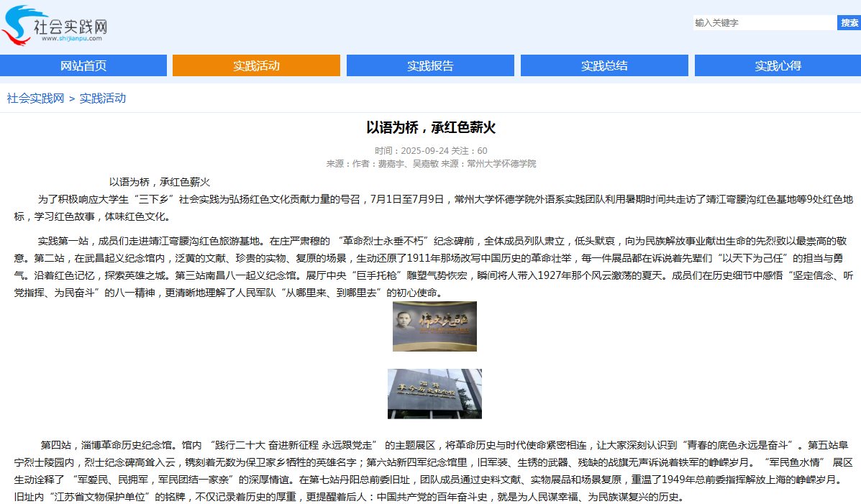Screen dimensions: 861x504
Task: Click the 社会实践网 breadcrumb link
Action: [x=35, y=98]
